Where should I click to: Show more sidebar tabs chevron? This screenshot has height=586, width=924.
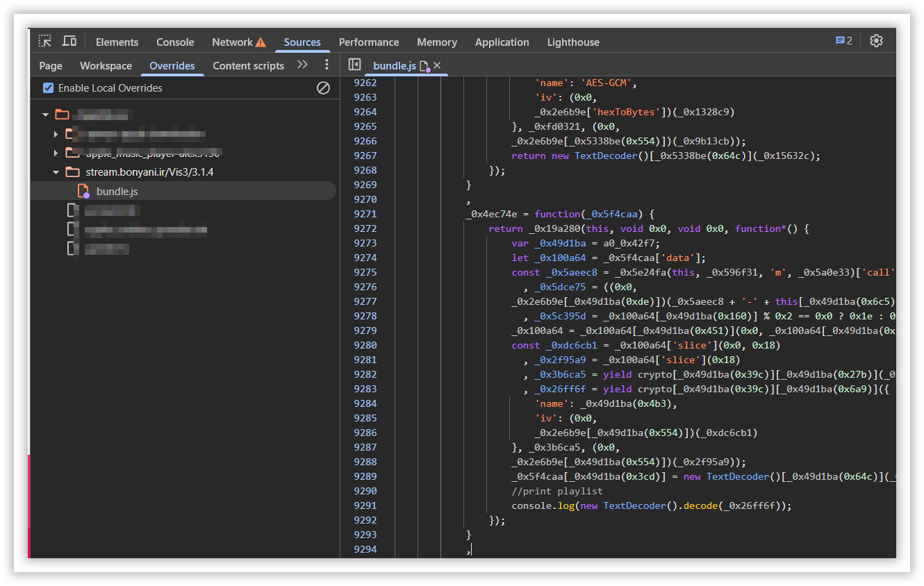click(x=302, y=65)
